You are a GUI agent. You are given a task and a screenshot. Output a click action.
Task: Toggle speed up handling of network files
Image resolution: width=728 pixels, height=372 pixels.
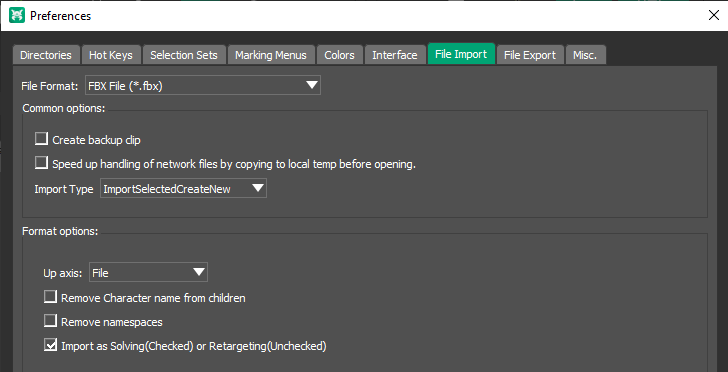(42, 163)
